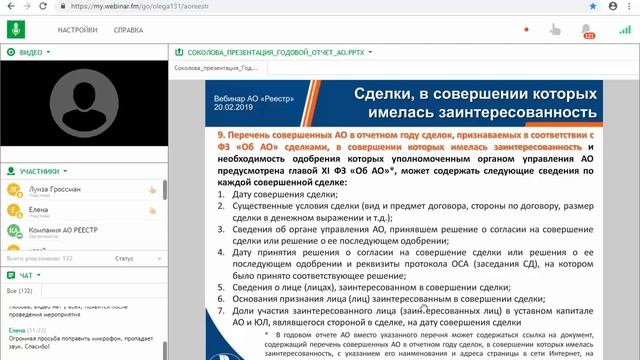Open the participants notification icon with badge
Image resolution: width=640 pixels, height=360 pixels.
pos(587,31)
